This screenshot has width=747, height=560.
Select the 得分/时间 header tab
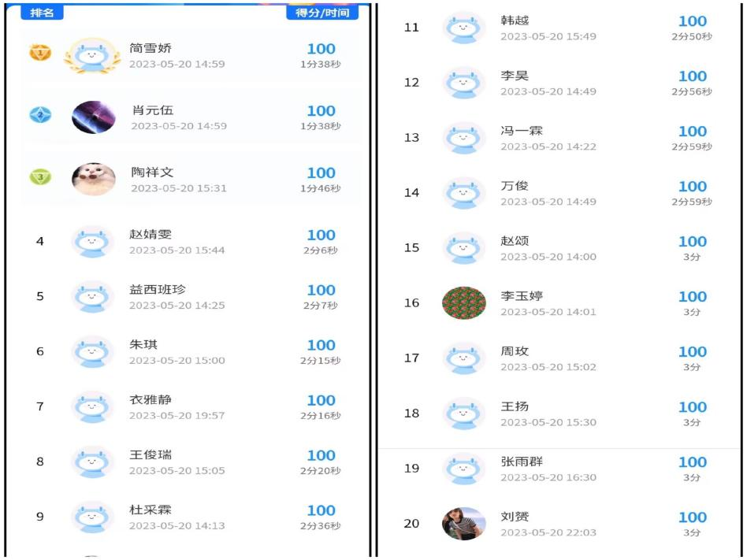[322, 13]
